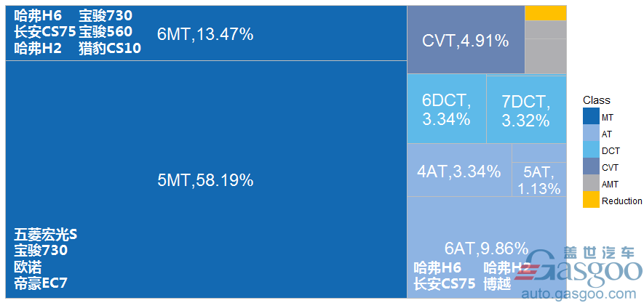This screenshot has width=644, height=303.
Task: Select the CVT 4.91% block
Action: [x=466, y=39]
